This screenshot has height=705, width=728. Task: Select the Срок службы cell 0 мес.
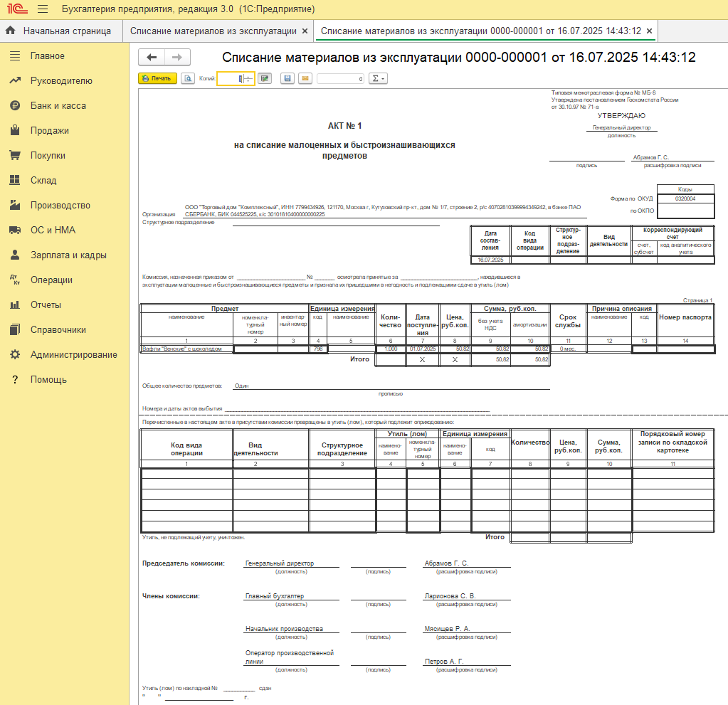[568, 349]
